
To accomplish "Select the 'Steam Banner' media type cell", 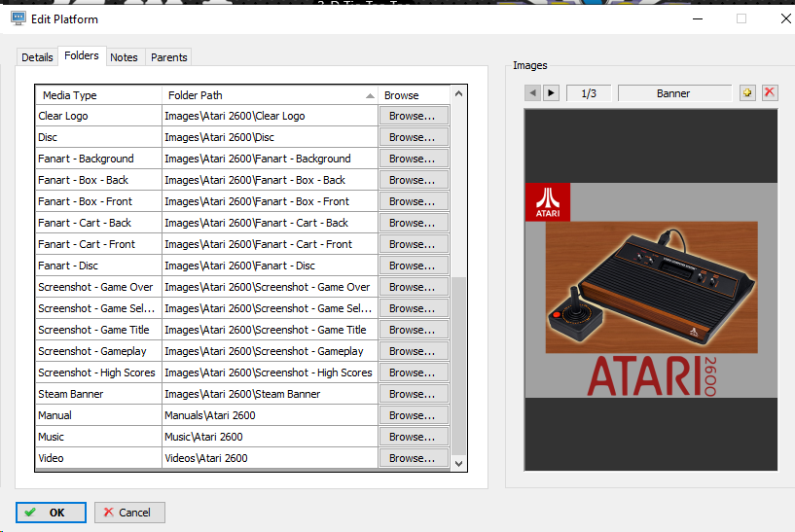I will (x=98, y=394).
